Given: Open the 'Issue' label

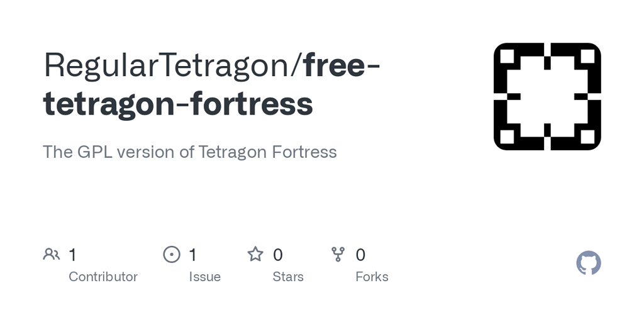Looking at the screenshot, I should tap(205, 277).
